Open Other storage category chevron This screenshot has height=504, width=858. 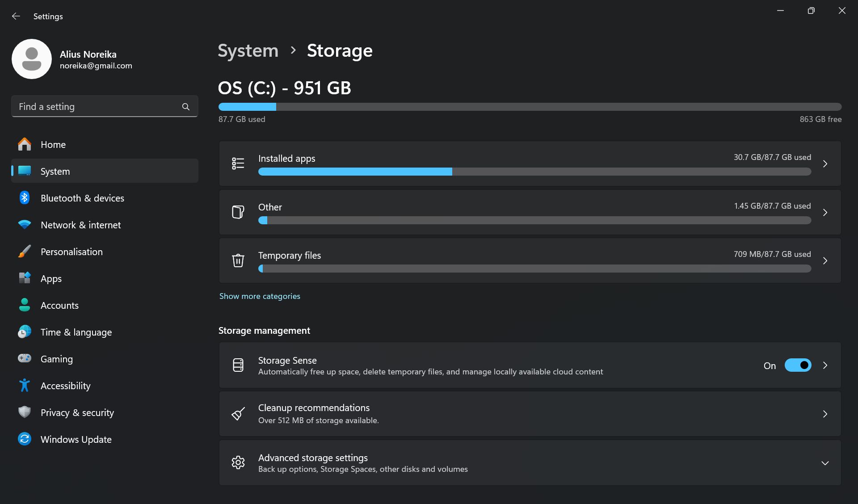(x=825, y=212)
